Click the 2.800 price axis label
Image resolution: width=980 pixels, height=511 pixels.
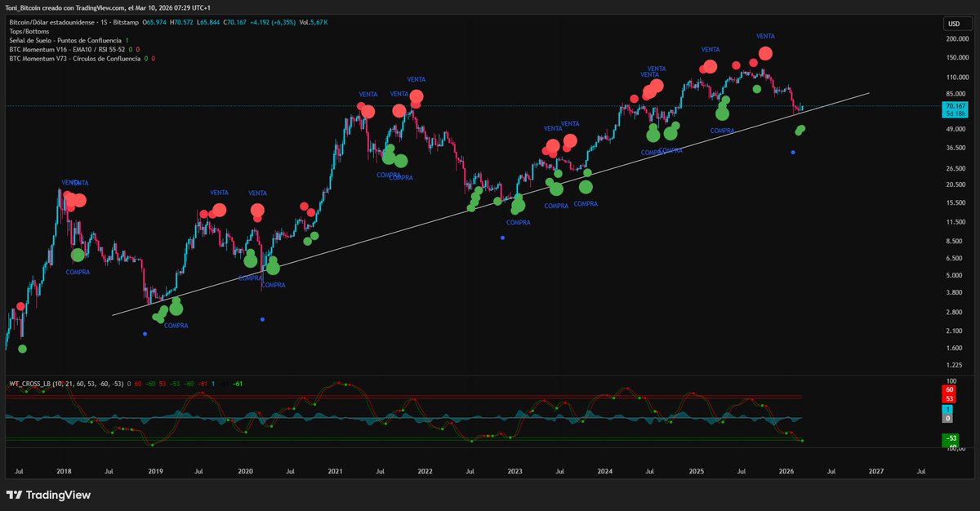pyautogui.click(x=952, y=312)
